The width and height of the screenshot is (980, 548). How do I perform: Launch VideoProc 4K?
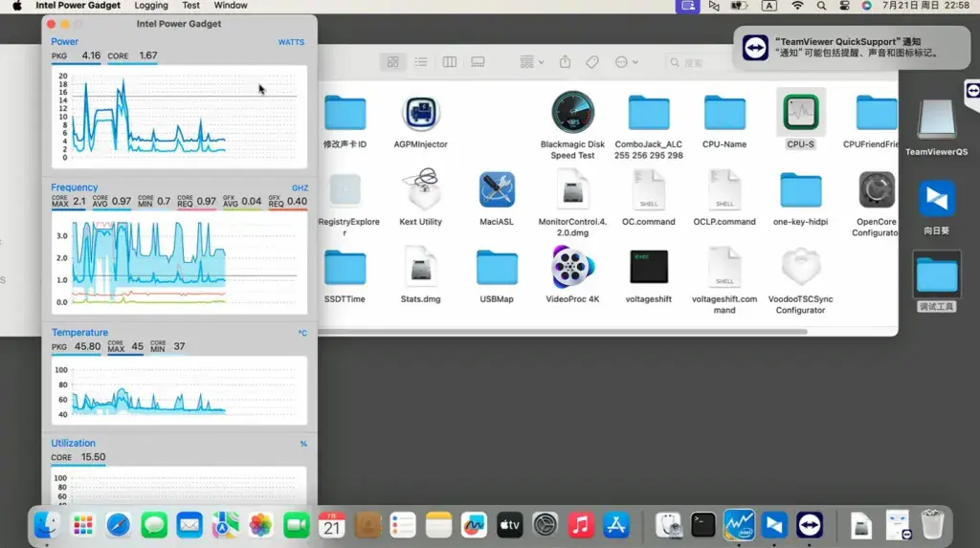[x=572, y=267]
